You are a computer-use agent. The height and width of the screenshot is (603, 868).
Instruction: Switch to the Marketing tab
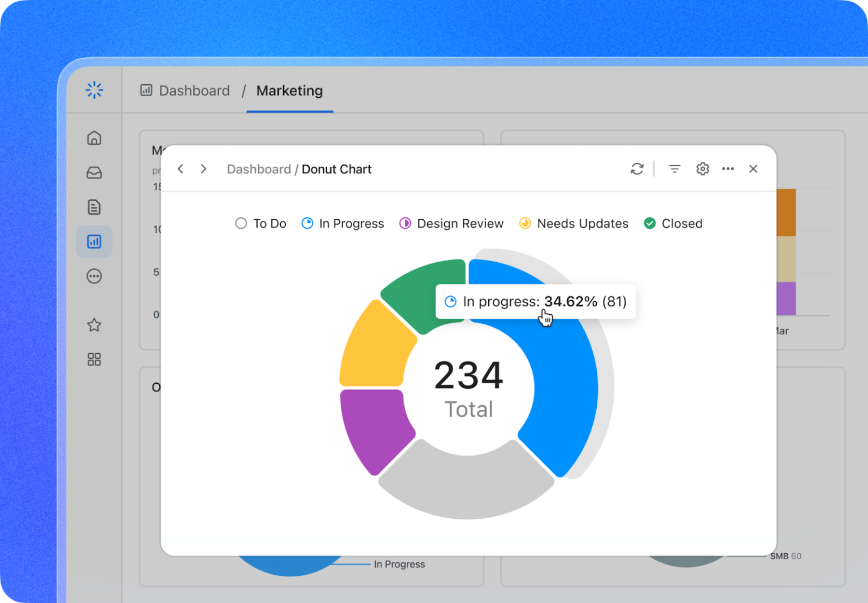tap(289, 91)
